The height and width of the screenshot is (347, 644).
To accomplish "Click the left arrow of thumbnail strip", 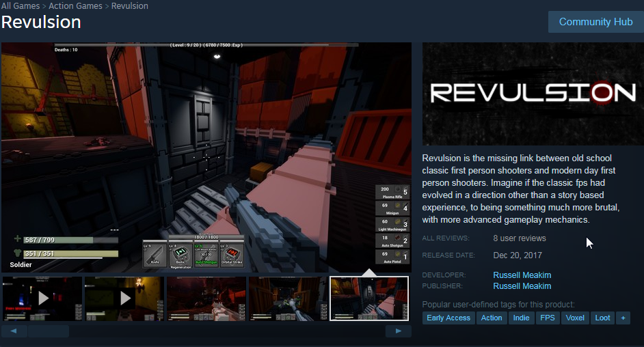I will pyautogui.click(x=14, y=331).
